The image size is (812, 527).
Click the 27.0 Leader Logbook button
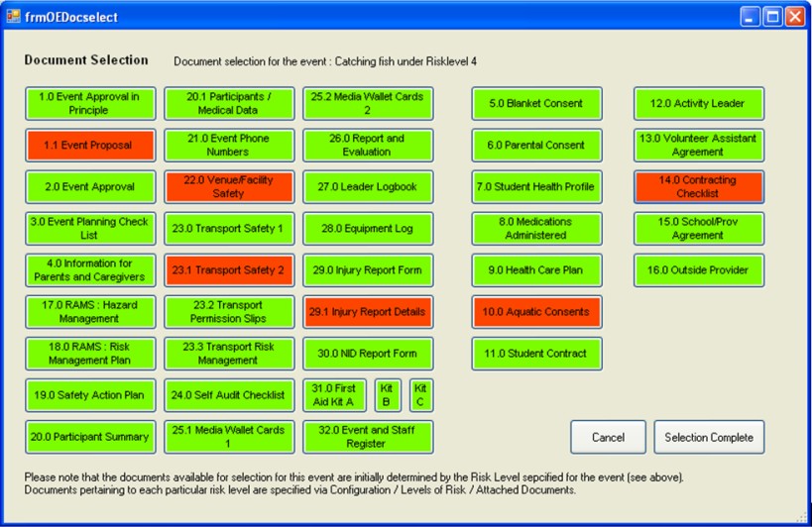coord(368,186)
